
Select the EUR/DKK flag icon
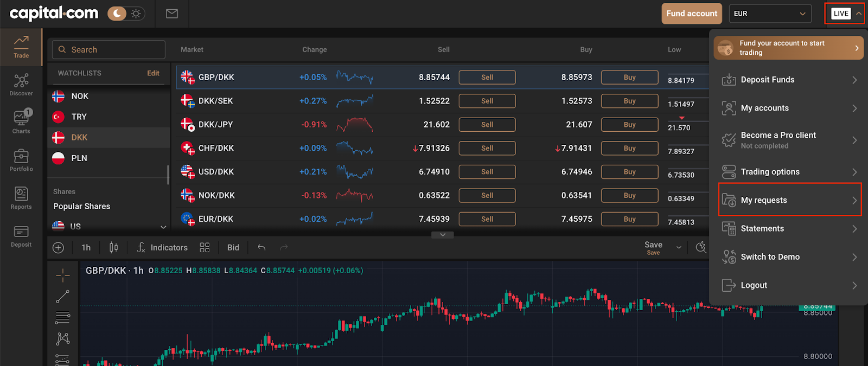188,219
